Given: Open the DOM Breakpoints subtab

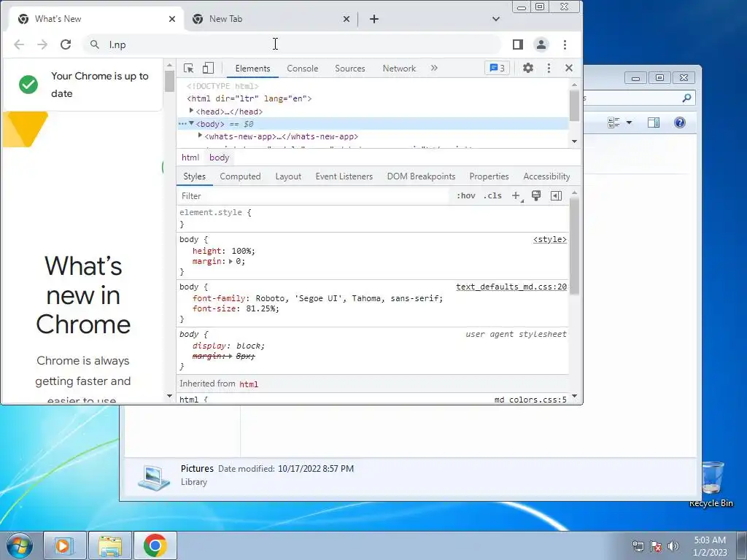Looking at the screenshot, I should 421,176.
